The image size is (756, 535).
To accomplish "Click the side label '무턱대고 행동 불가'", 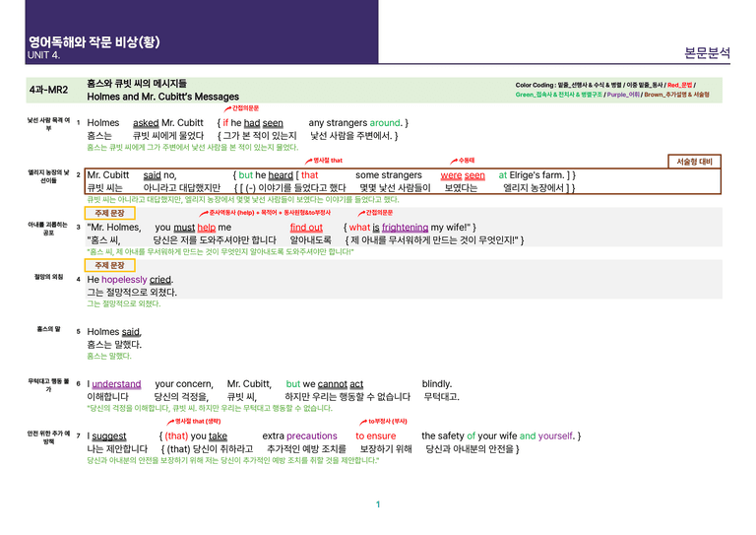I will 48,385.
